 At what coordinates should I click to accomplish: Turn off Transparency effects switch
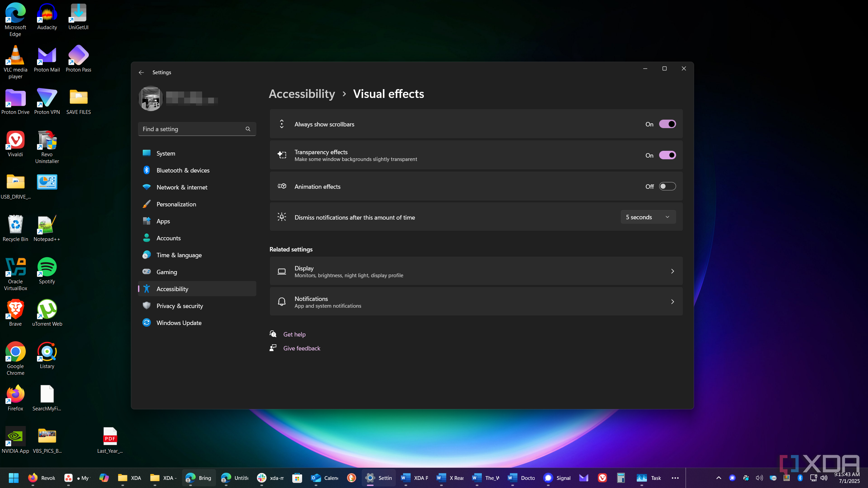(667, 155)
